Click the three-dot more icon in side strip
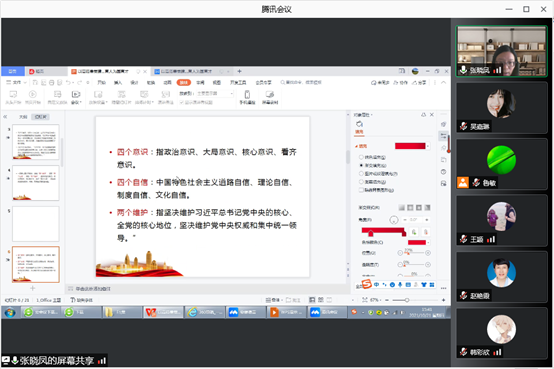Screen dimensions: 554x369 coord(443,288)
